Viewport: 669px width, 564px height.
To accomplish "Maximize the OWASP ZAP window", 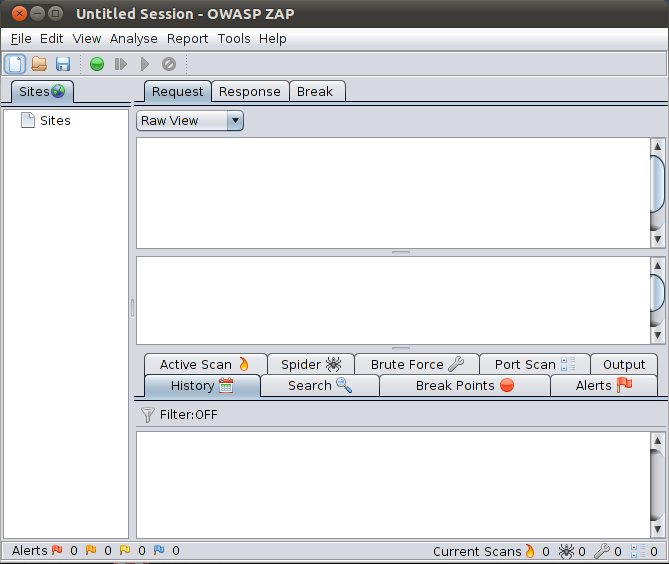I will 55,14.
